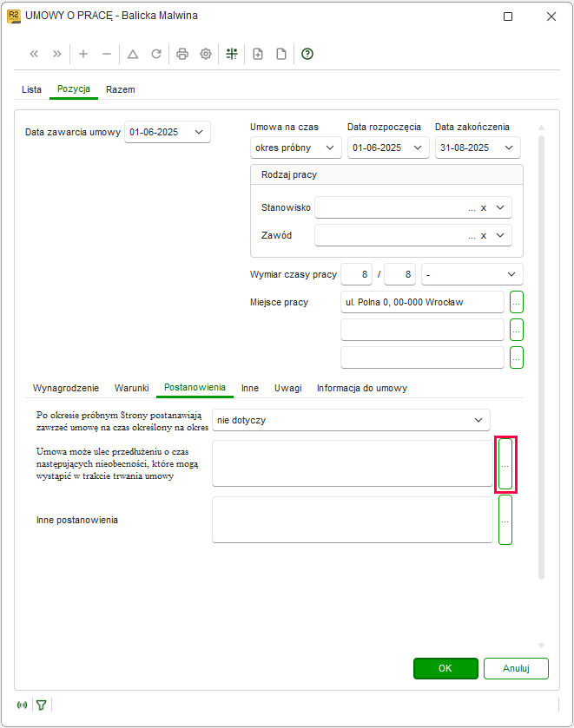Select the Postanowienia tab
Image resolution: width=574 pixels, height=728 pixels.
pyautogui.click(x=195, y=388)
